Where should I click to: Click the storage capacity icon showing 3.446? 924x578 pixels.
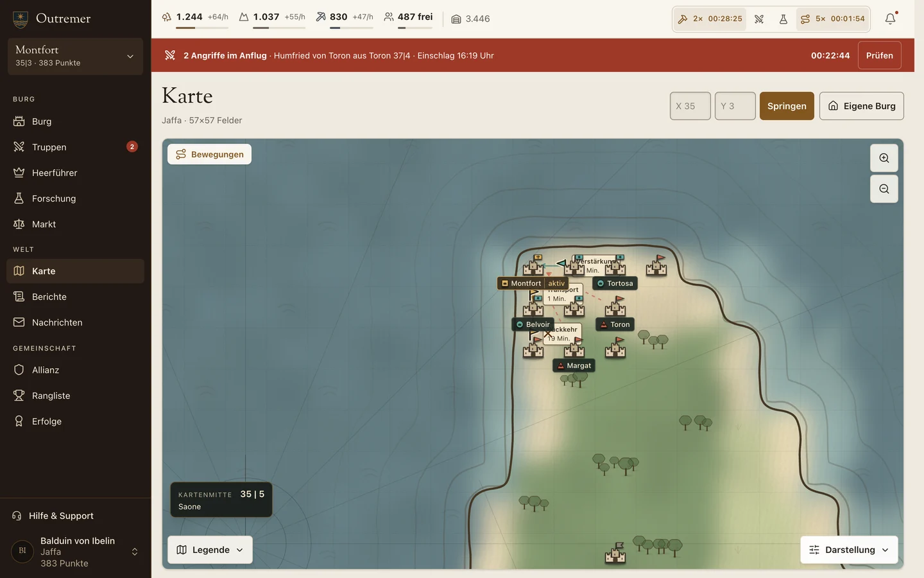[456, 19]
